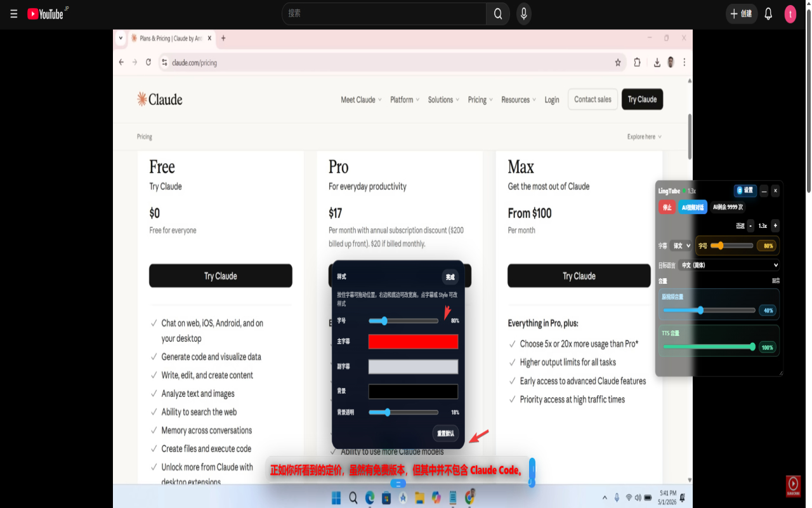Open Notepad from the taskbar
This screenshot has height=508, width=812.
[452, 498]
